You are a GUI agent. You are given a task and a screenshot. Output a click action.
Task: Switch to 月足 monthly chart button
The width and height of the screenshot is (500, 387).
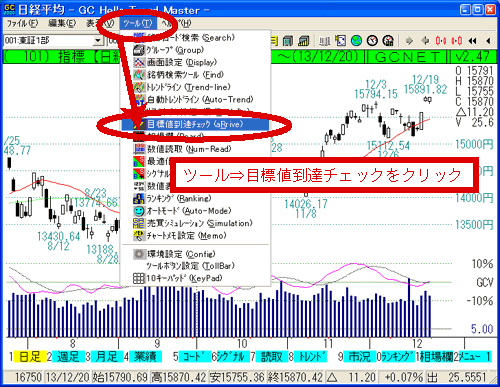point(106,357)
